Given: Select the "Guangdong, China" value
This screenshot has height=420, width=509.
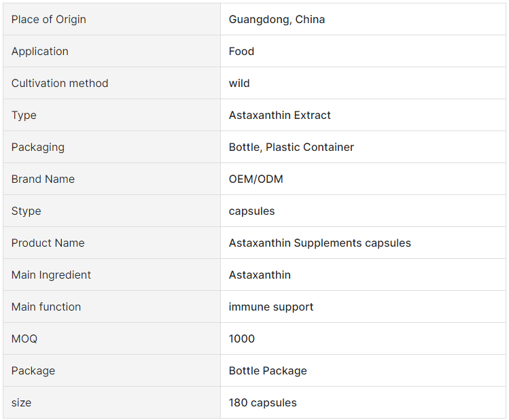Looking at the screenshot, I should (x=277, y=19).
